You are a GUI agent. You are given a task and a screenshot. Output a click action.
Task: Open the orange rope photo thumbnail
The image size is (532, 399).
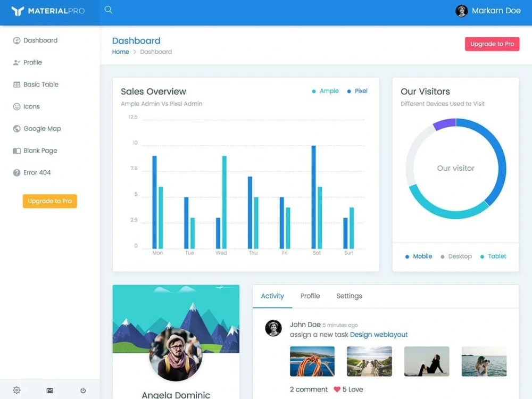(312, 361)
